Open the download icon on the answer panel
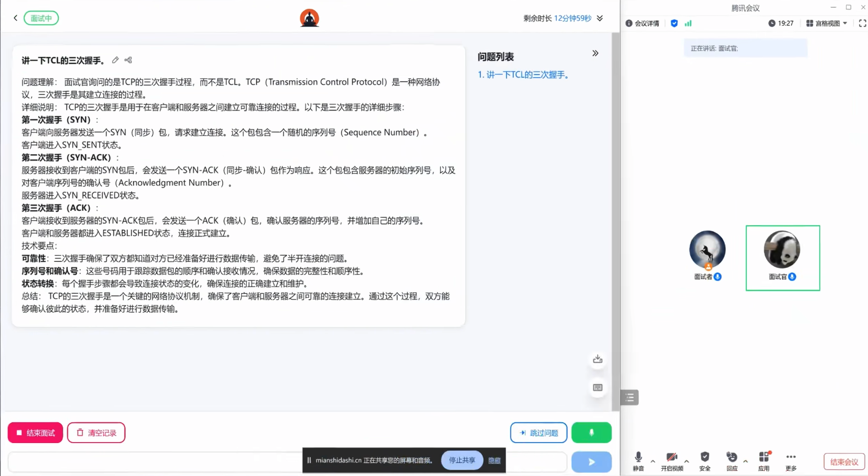868x476 pixels. [597, 359]
